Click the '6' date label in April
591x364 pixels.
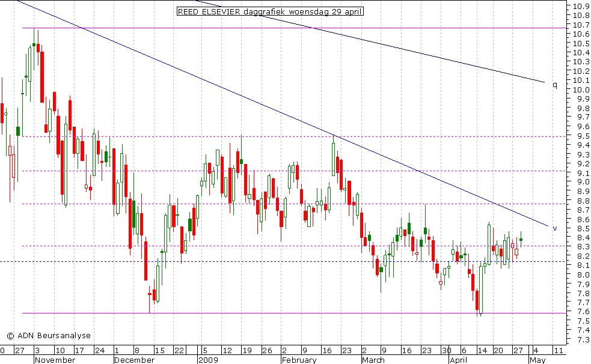tap(464, 350)
